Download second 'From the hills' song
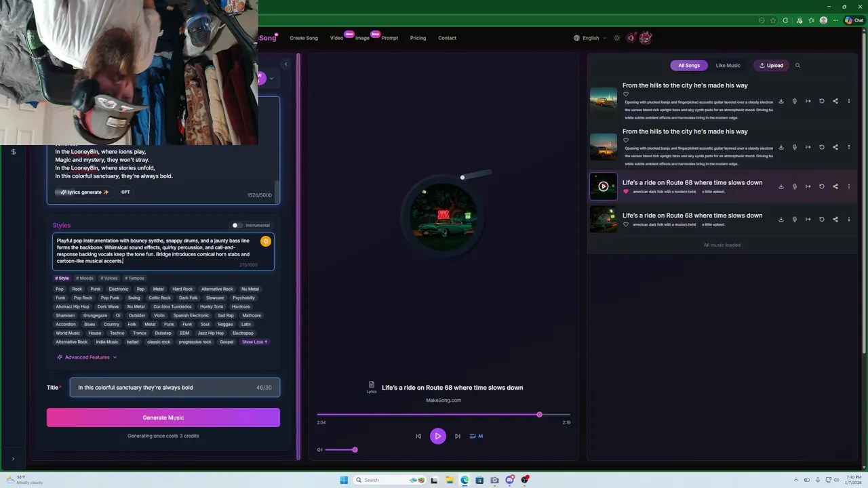The width and height of the screenshot is (868, 488). coord(781,147)
